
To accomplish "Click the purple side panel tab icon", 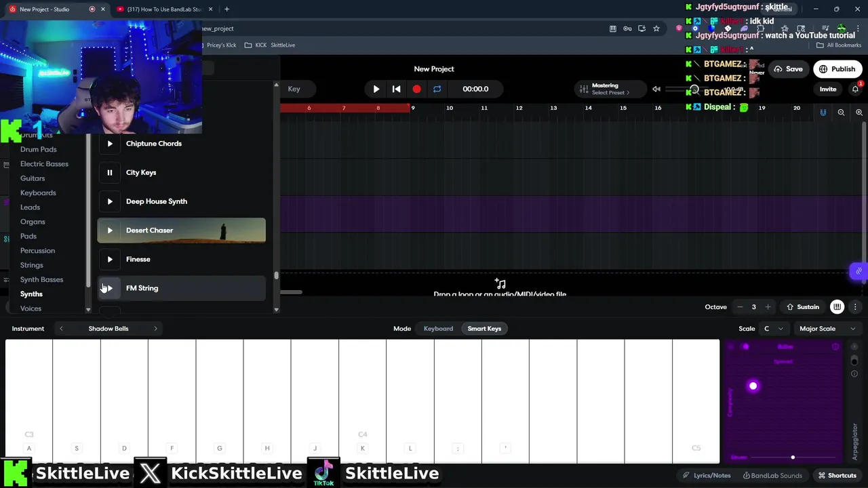I will 859,271.
